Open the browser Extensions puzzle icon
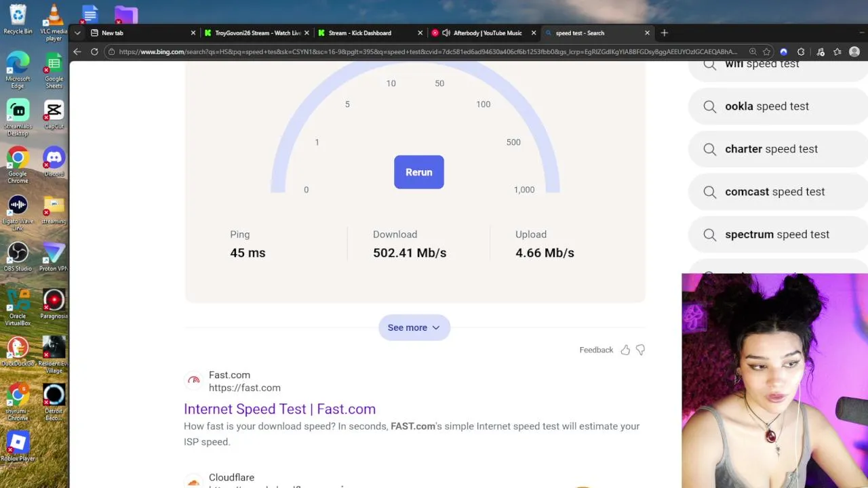 801,52
